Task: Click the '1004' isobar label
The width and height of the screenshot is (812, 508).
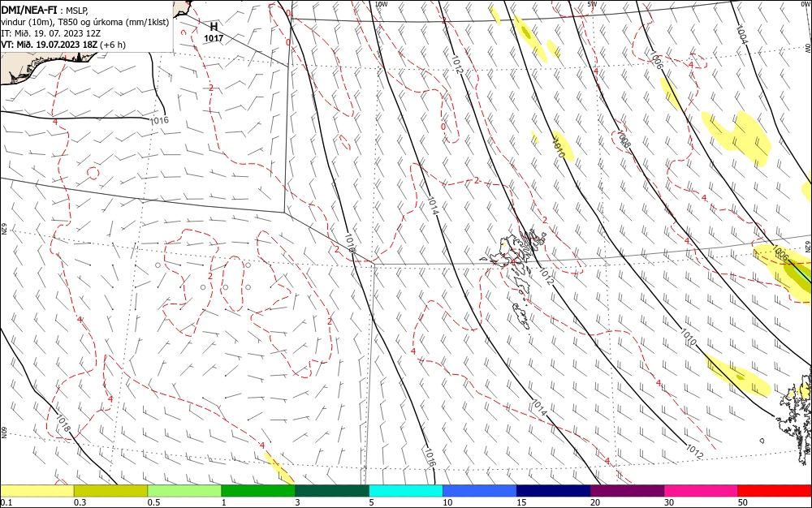Action: click(x=741, y=35)
